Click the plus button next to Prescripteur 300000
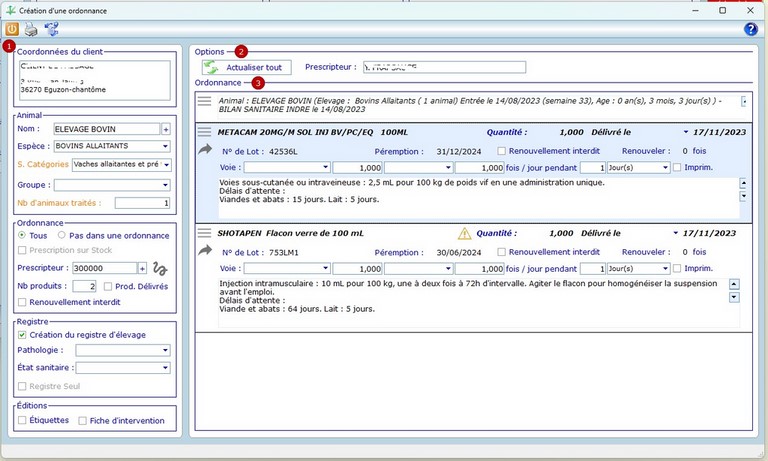This screenshot has height=461, width=768. point(142,269)
